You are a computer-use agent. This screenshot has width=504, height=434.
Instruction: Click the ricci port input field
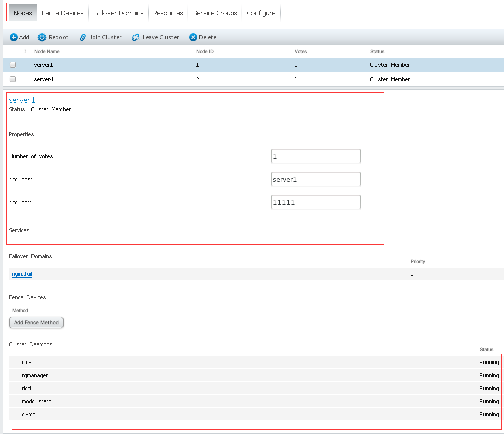tap(316, 202)
